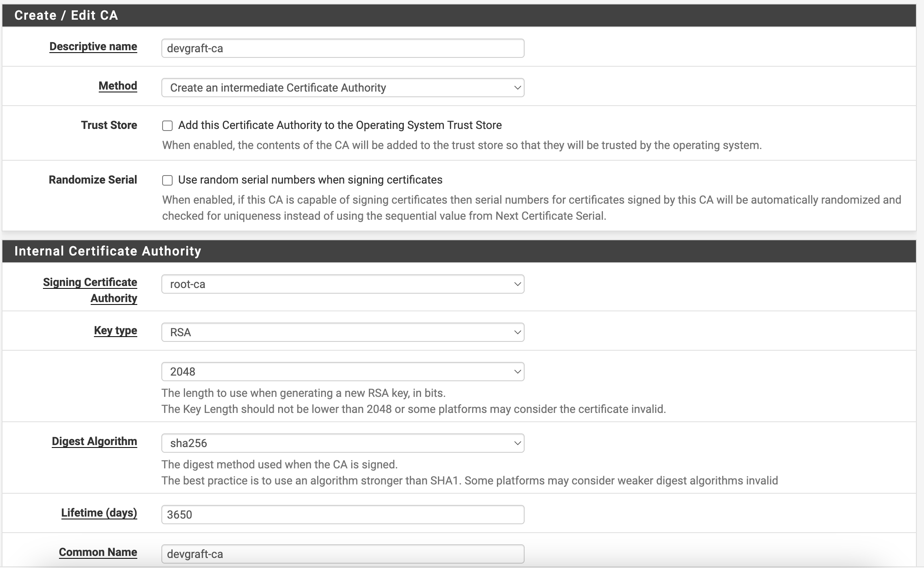Click the Lifetime (days) input field

pos(342,515)
